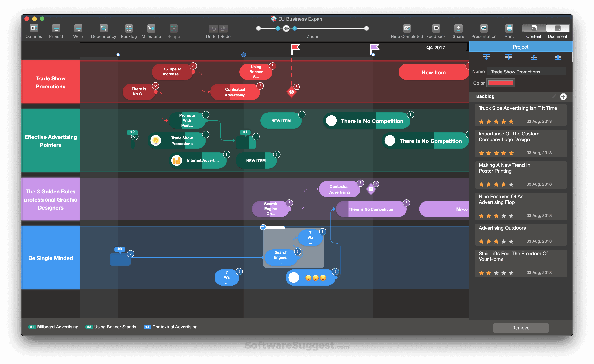
Task: Share the EU Business Expan roadmap
Action: (x=458, y=31)
